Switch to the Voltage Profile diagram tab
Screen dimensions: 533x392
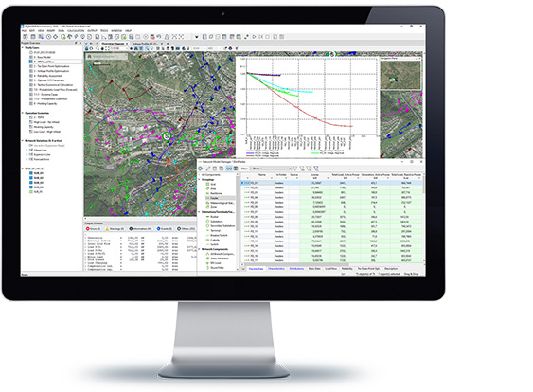point(145,44)
